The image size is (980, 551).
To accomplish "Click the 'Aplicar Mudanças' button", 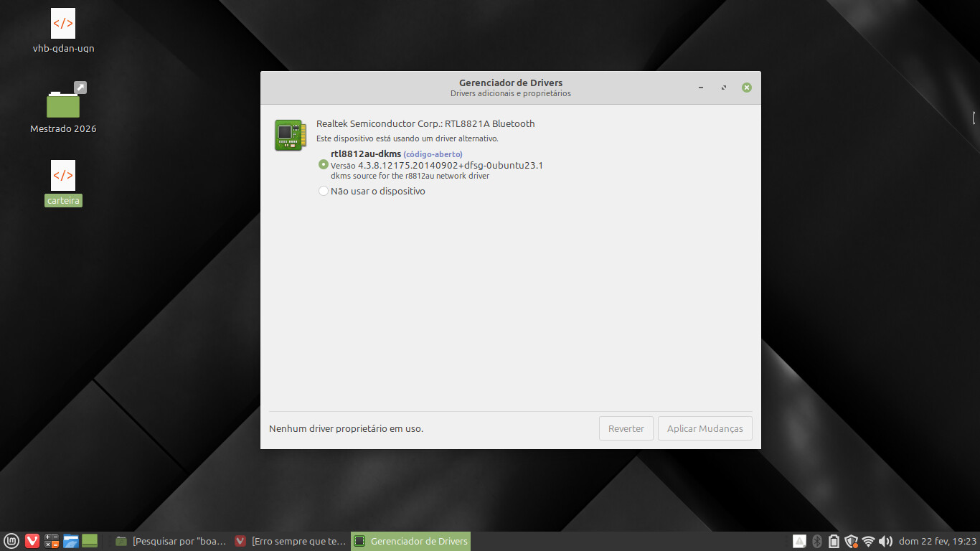I will [705, 428].
